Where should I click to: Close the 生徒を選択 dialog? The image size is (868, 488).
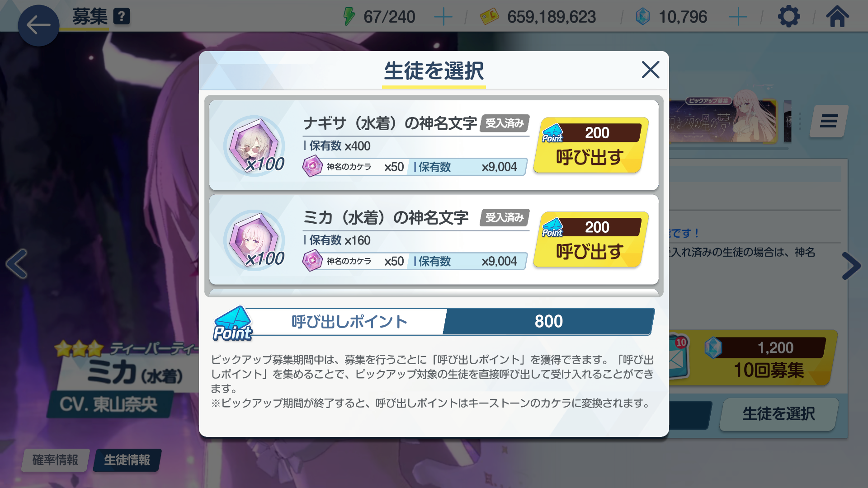(x=651, y=70)
